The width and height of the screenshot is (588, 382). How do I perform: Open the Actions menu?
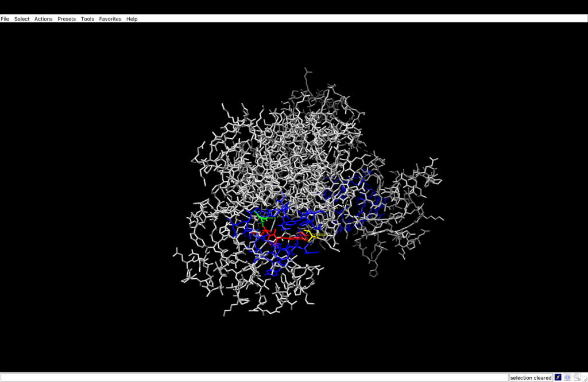tap(43, 19)
